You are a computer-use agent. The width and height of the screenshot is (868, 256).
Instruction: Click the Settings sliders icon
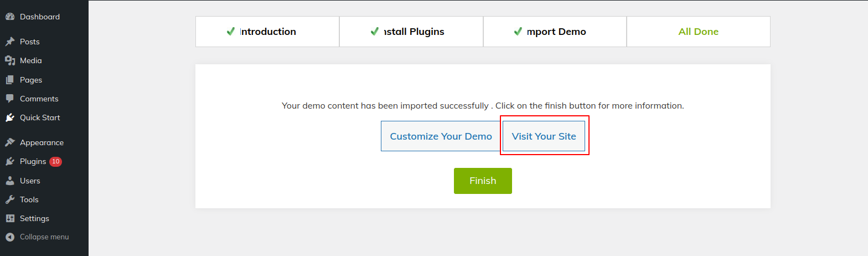tap(9, 218)
